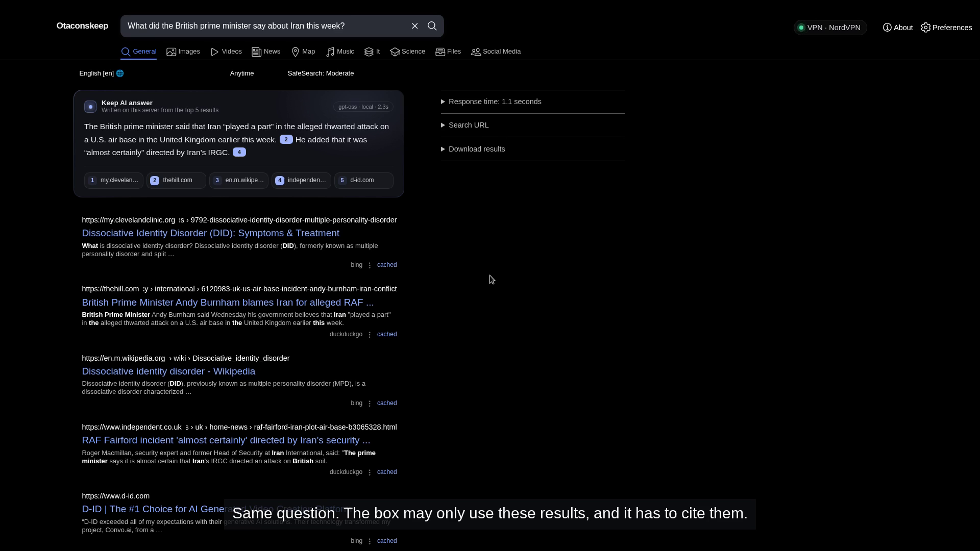Screen dimensions: 980x551
Task: Click citation badge 4 in AI answer
Action: coord(239,152)
